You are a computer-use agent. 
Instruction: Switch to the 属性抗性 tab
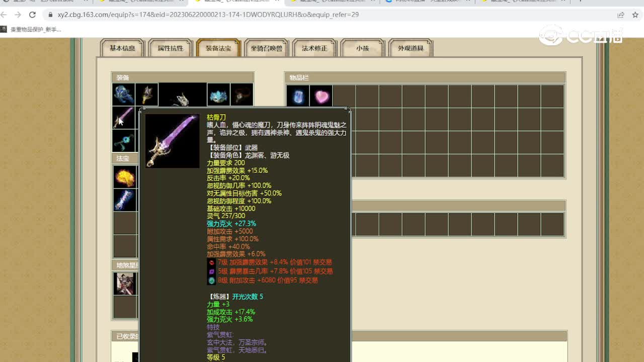[171, 48]
